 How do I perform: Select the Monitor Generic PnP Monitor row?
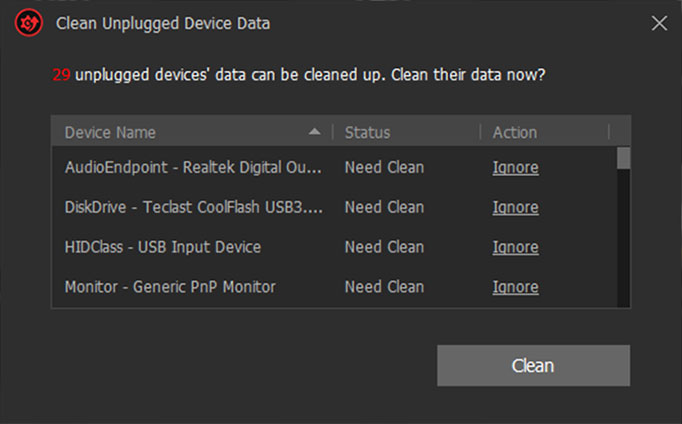click(x=334, y=287)
